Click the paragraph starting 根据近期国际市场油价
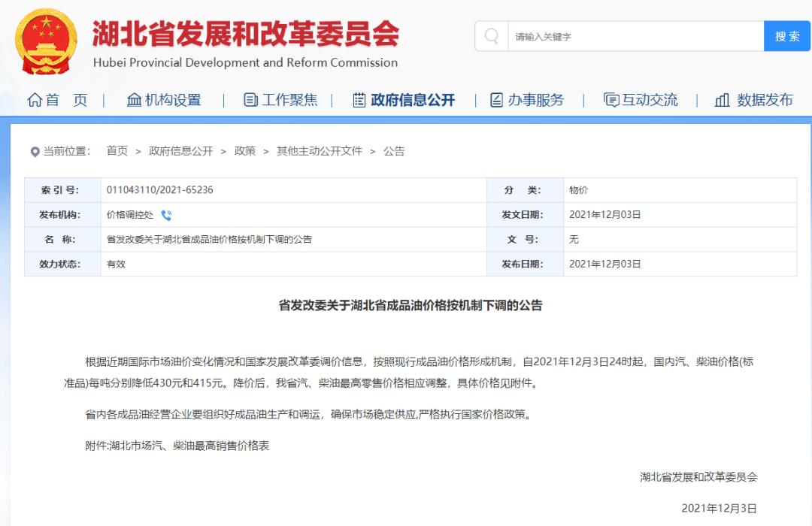This screenshot has height=526, width=812. (x=408, y=372)
